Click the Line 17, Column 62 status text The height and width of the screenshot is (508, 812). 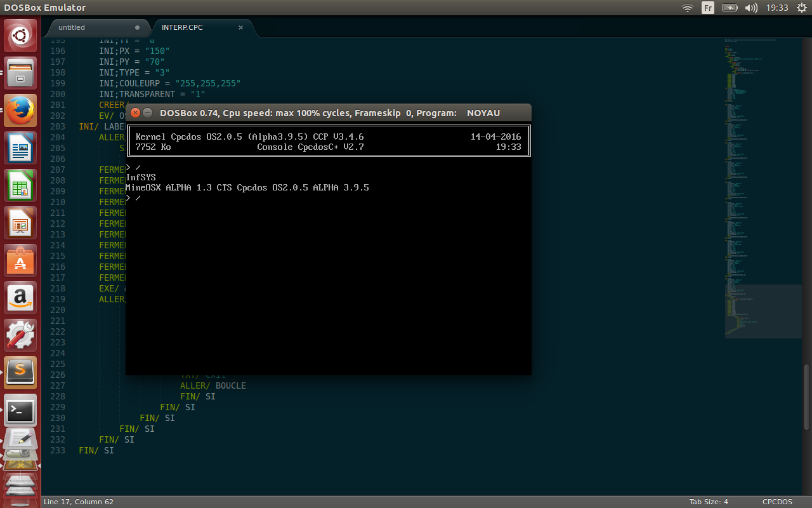79,502
